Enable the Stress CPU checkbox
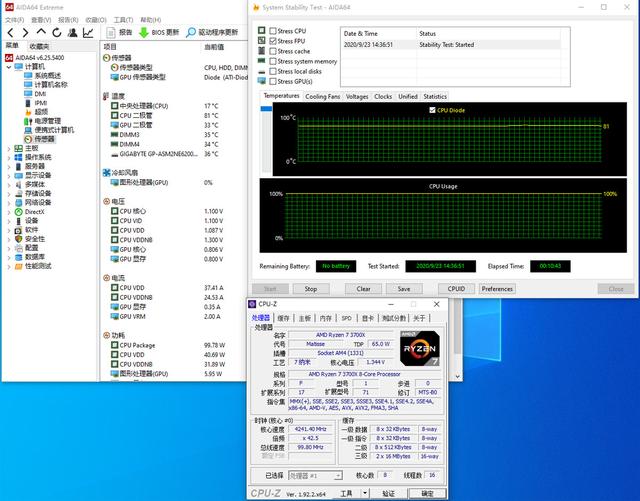 click(x=273, y=31)
